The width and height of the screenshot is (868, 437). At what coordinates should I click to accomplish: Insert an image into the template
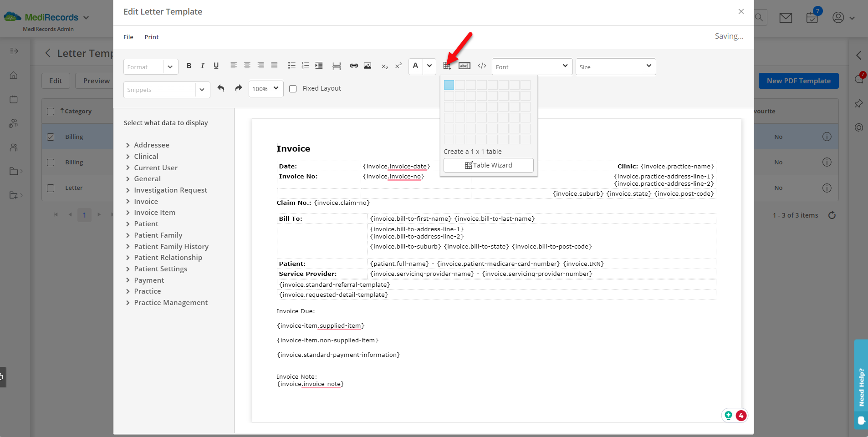click(367, 66)
